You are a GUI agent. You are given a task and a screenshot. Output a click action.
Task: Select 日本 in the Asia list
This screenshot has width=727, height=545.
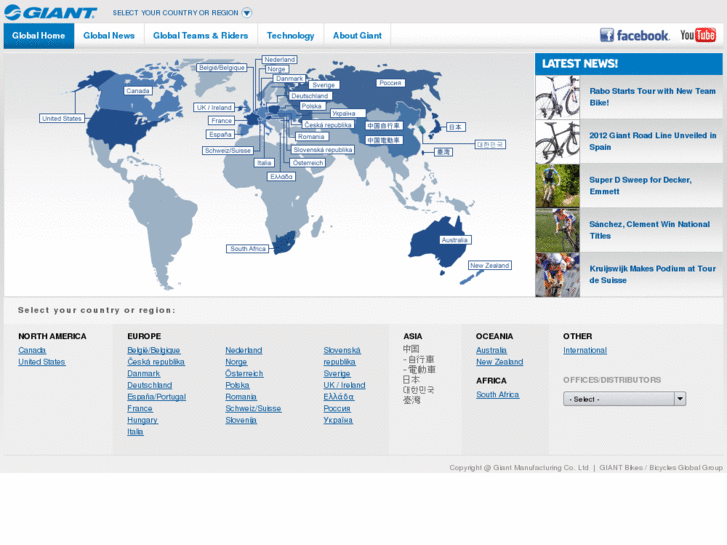pyautogui.click(x=411, y=379)
